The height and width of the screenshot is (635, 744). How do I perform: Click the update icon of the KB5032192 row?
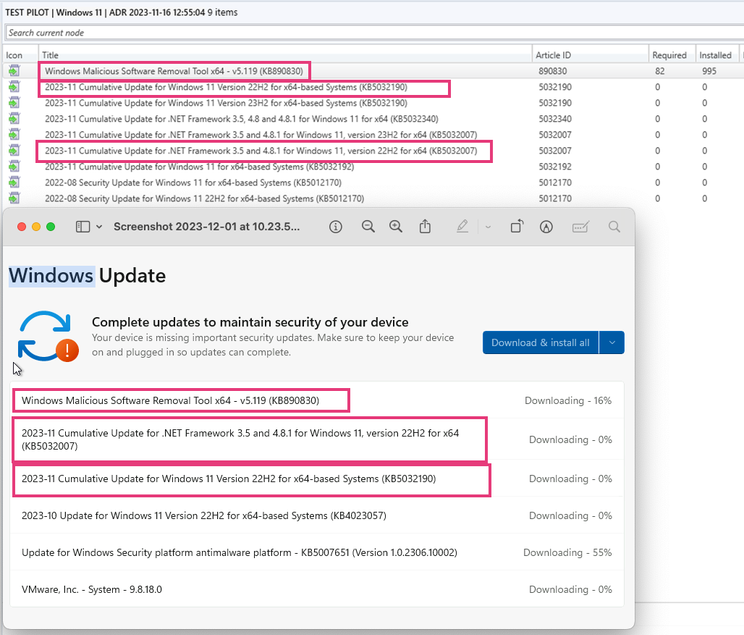click(14, 167)
